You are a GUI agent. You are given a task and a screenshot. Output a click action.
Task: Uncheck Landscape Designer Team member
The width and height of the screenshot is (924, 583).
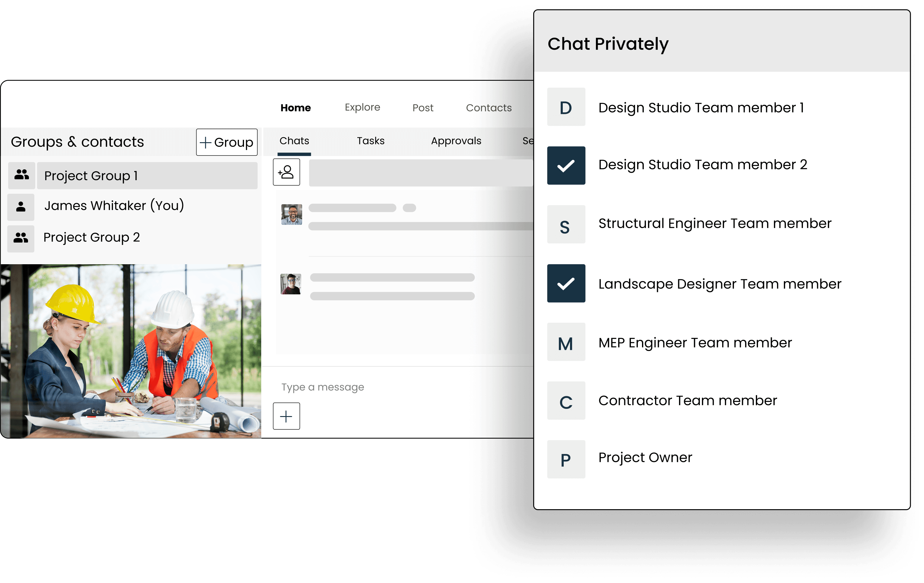tap(566, 283)
